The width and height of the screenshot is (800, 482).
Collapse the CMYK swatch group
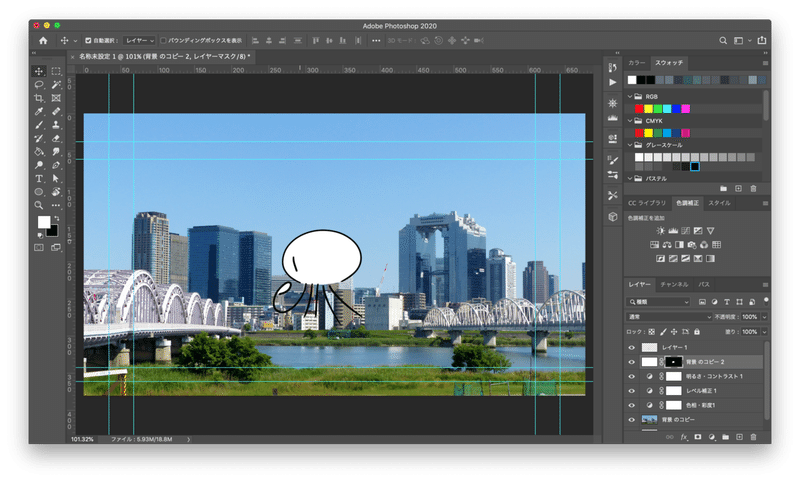tap(630, 121)
